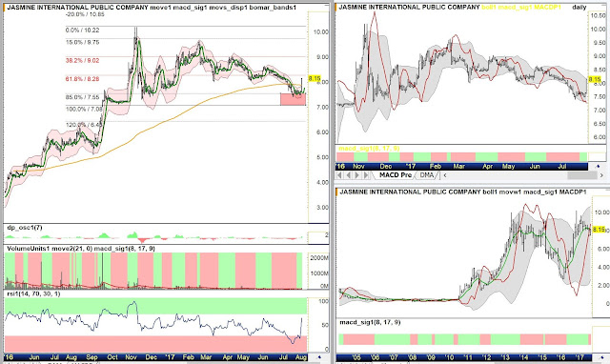Switch to the MACD Pre tab

tap(396, 175)
